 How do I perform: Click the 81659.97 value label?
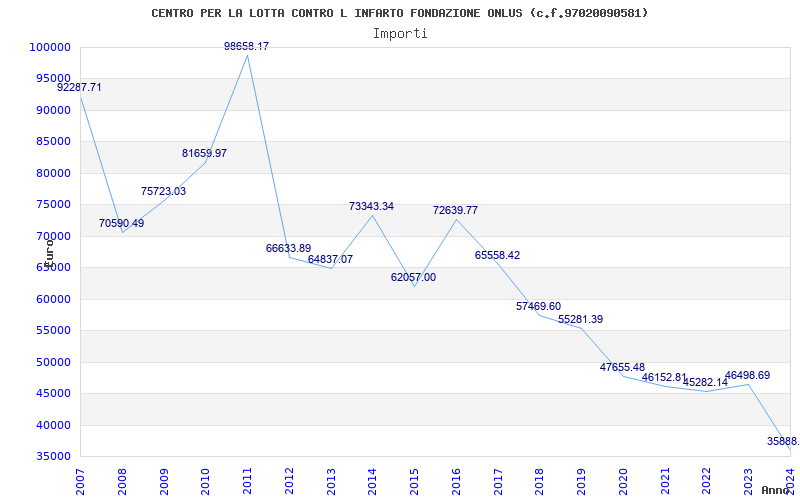coord(205,153)
